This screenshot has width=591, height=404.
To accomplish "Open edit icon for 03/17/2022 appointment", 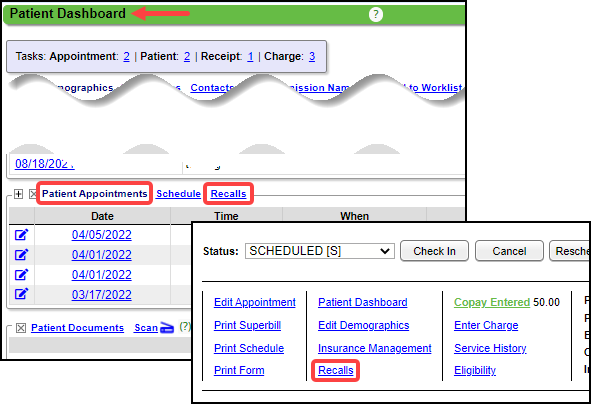I will [21, 294].
